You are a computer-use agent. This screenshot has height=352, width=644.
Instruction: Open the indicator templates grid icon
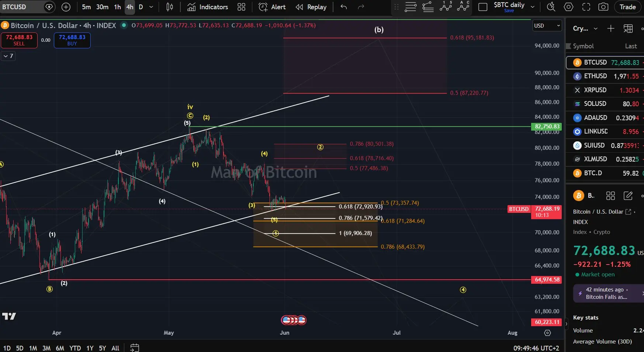click(241, 7)
